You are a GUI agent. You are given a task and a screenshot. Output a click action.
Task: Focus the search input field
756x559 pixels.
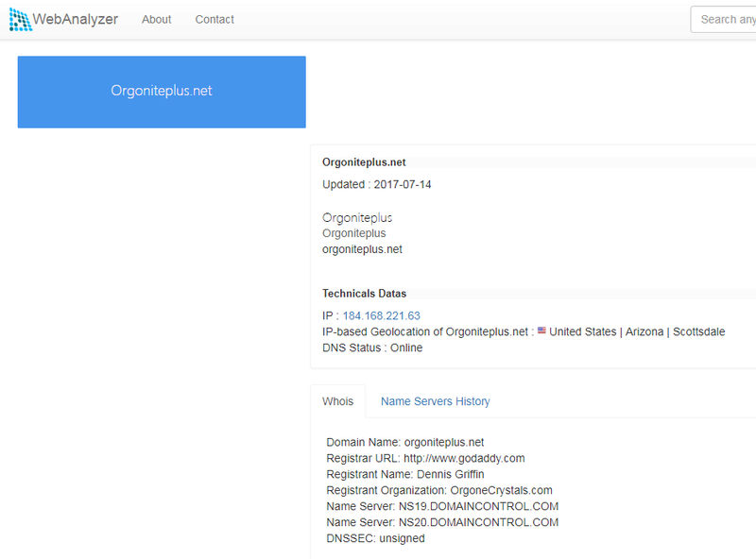pyautogui.click(x=723, y=19)
